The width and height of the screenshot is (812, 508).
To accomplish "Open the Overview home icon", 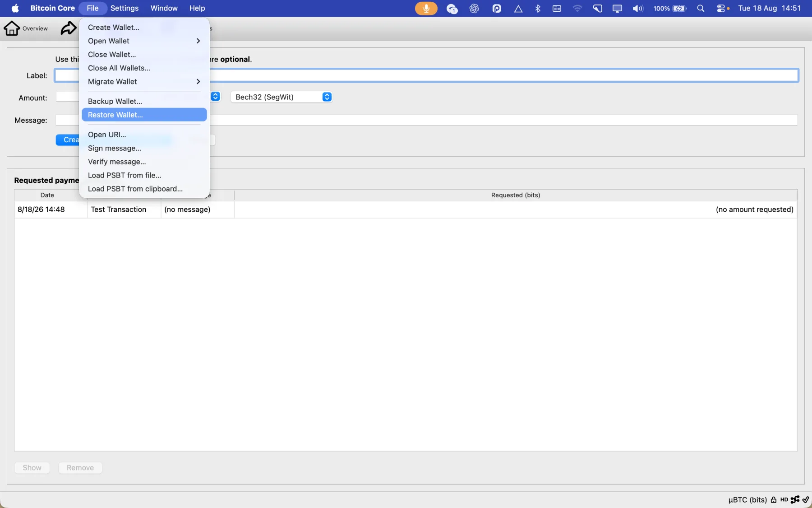I will point(12,28).
